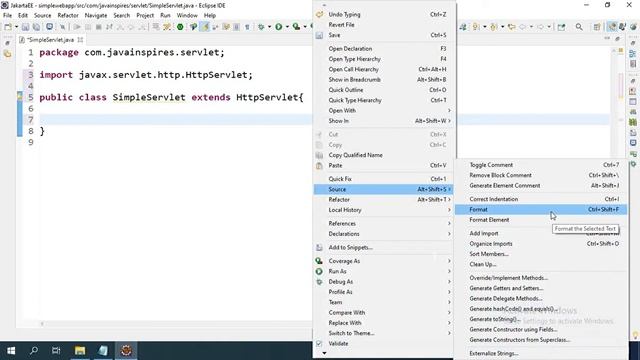Expand the Show In submenu

click(x=384, y=121)
